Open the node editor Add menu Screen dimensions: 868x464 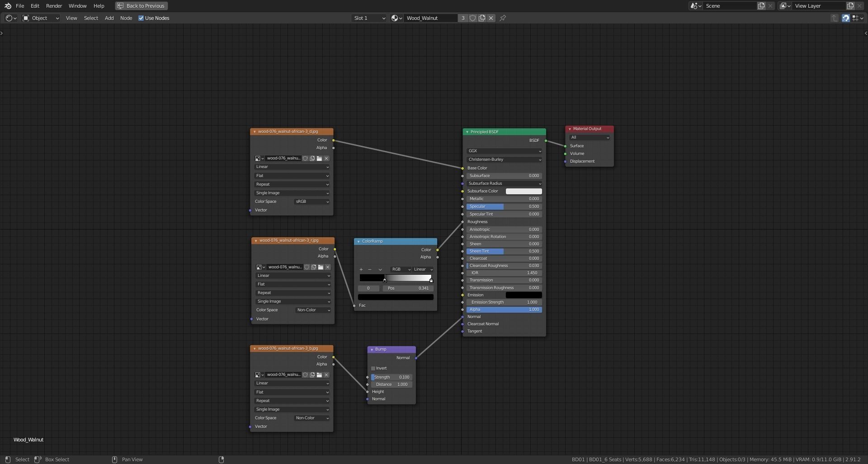pyautogui.click(x=109, y=18)
